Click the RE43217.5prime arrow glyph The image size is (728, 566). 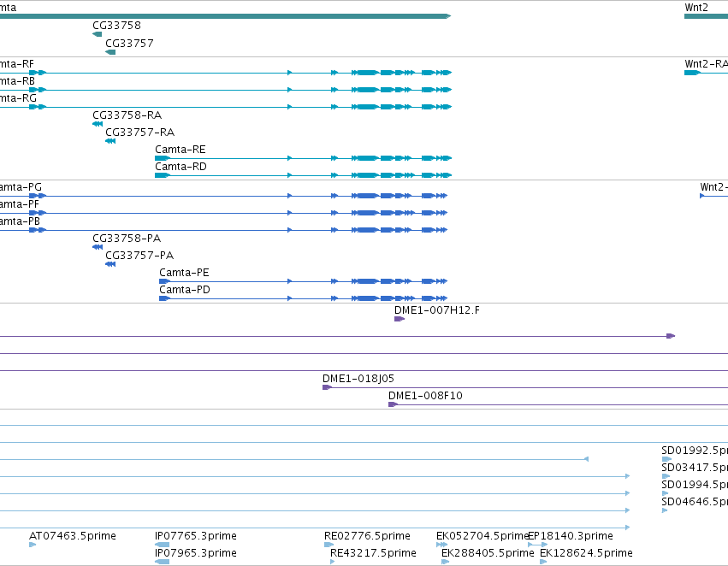[x=333, y=562]
